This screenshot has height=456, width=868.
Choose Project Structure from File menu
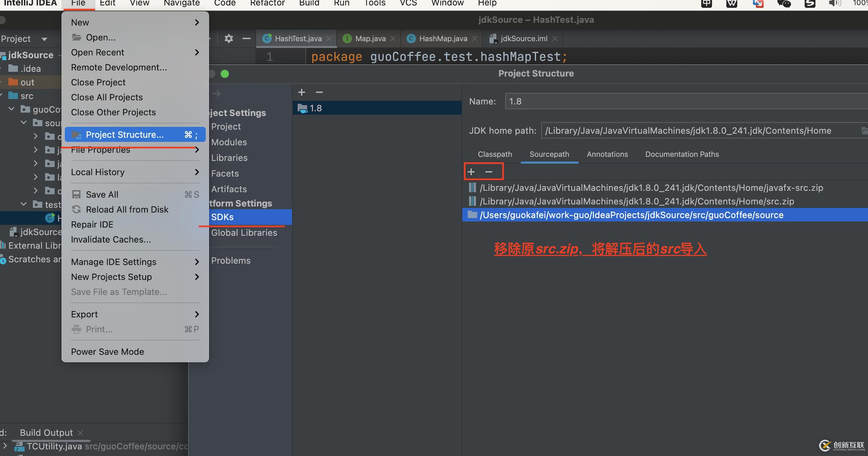point(135,135)
